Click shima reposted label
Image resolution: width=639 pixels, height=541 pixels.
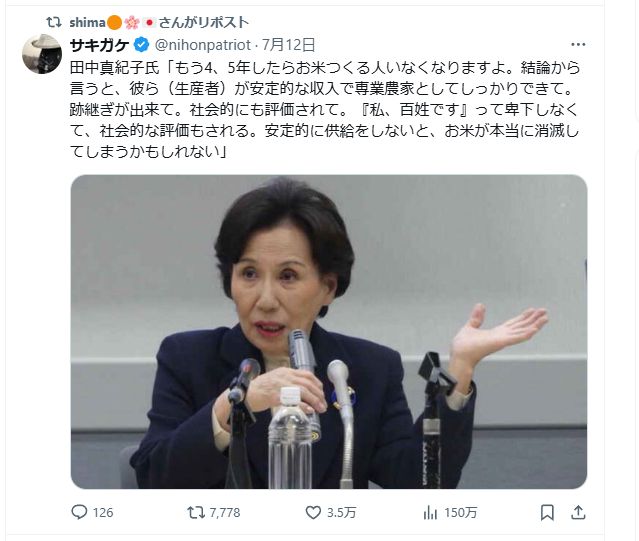tap(159, 22)
